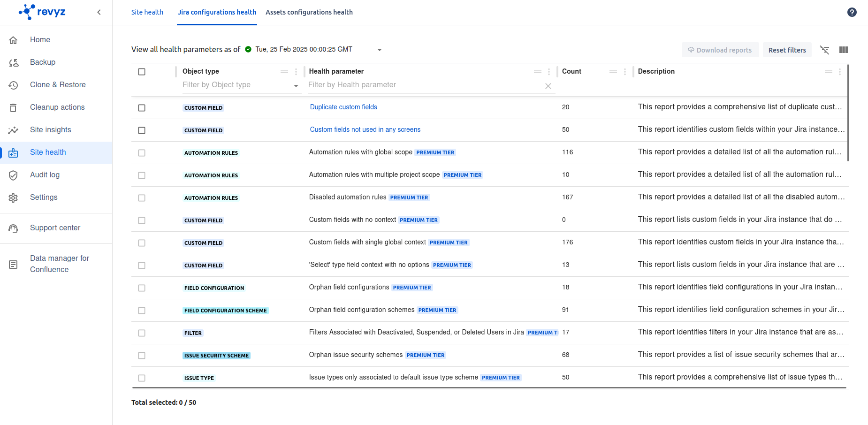Click the Cleanup actions trash icon
This screenshot has width=868, height=425.
(14, 107)
